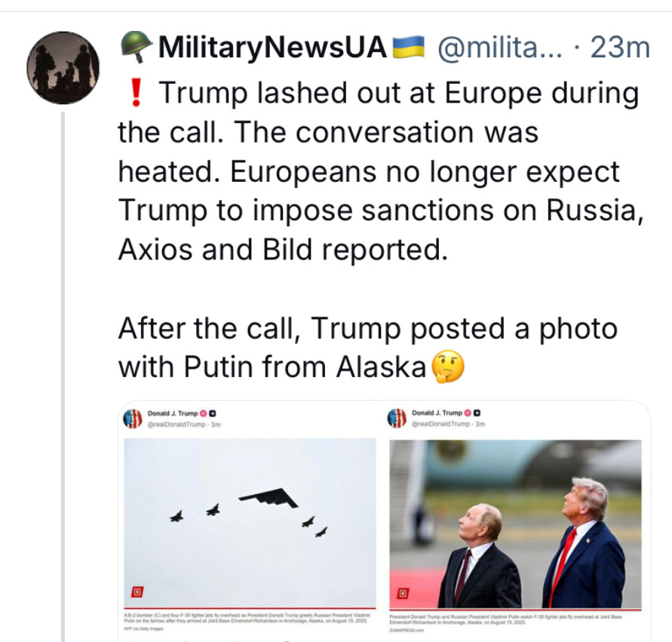The height and width of the screenshot is (642, 672).
Task: Click the Ukraine flag emoji
Action: (410, 47)
